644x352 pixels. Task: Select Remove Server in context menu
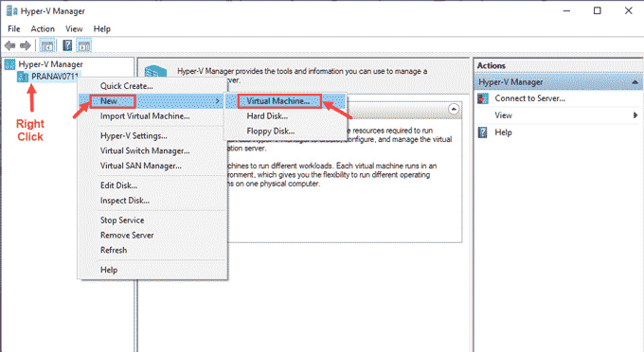(x=152, y=235)
